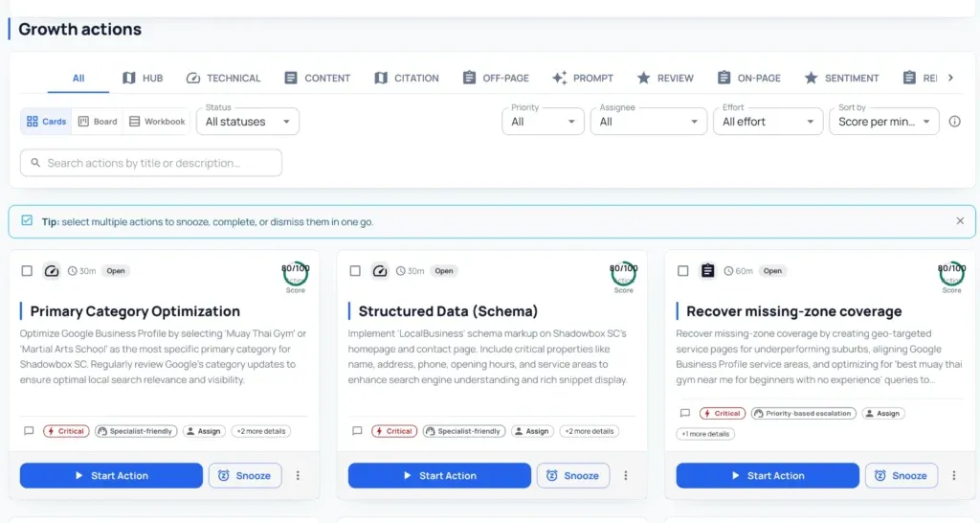This screenshot has width=980, height=523.
Task: Open the Assignee filter dropdown
Action: tap(648, 122)
